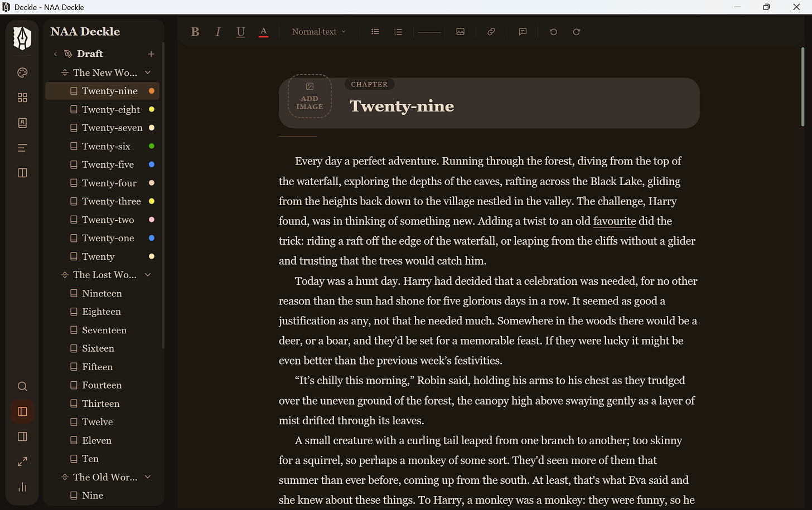Open chapter Fifteen
This screenshot has height=510, width=812.
[x=103, y=367]
